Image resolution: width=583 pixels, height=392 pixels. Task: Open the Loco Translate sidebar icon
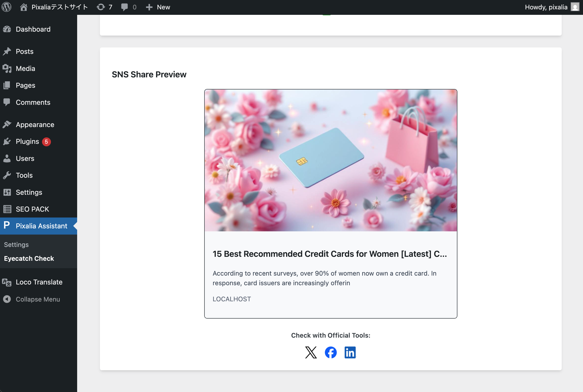point(6,282)
